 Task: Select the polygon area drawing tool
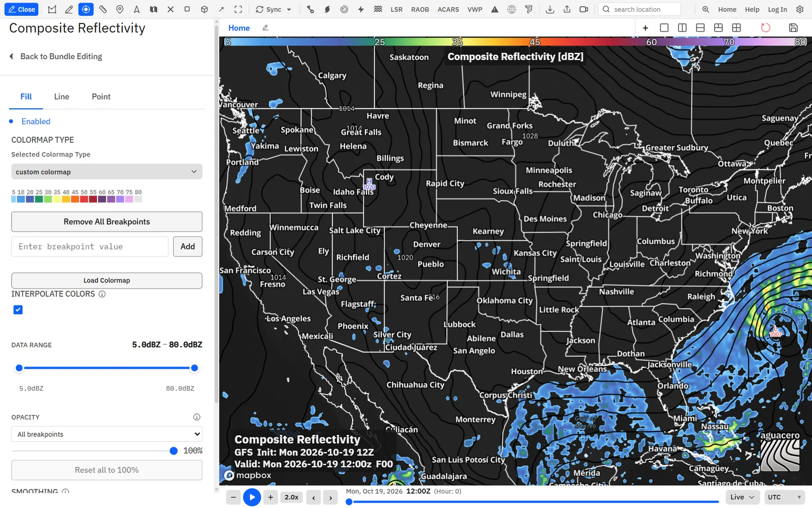coord(52,9)
